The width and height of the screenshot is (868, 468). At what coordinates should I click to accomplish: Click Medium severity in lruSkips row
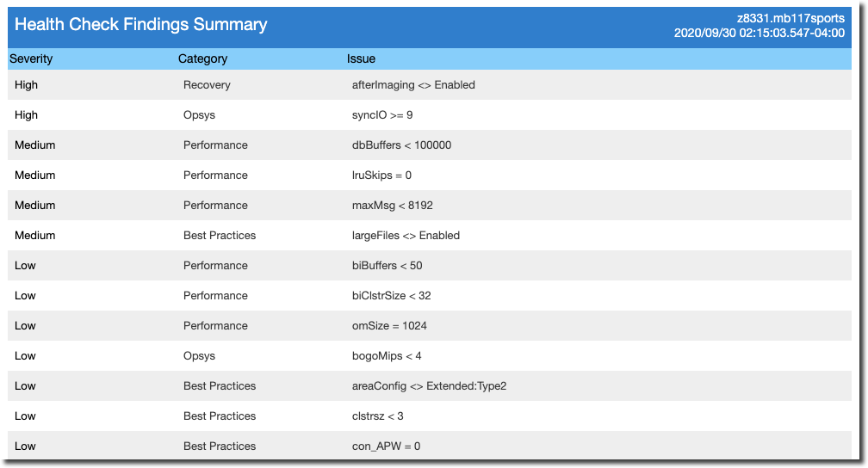[34, 175]
